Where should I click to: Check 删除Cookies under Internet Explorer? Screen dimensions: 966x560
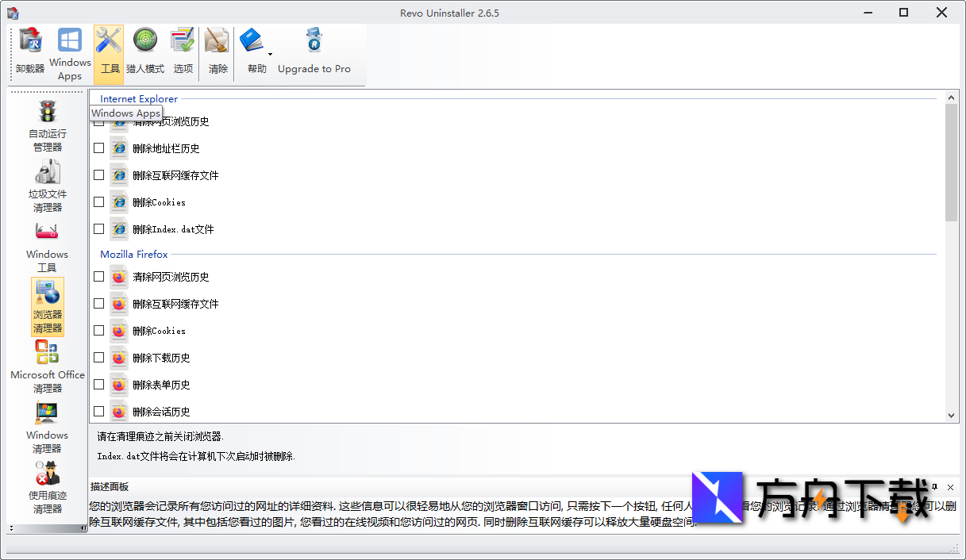click(98, 201)
